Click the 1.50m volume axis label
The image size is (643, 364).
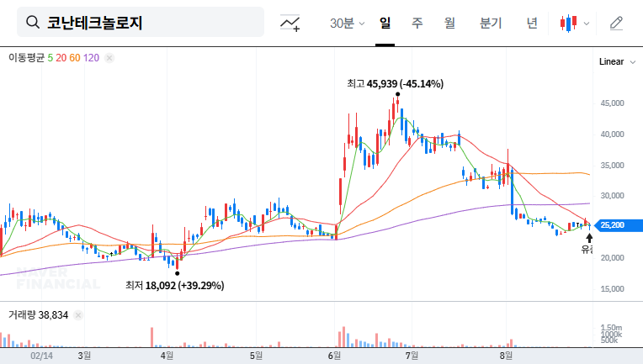coord(611,328)
